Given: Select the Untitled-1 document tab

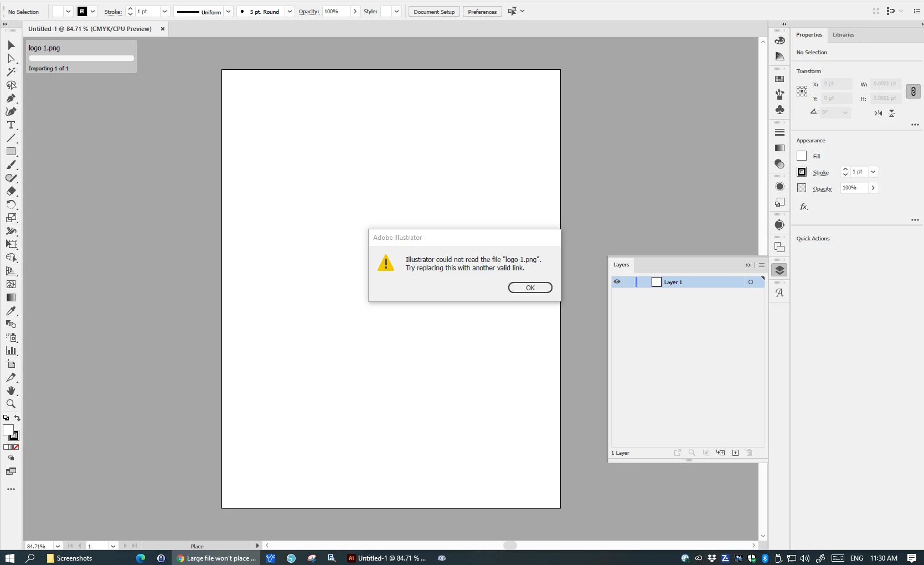Looking at the screenshot, I should (90, 29).
